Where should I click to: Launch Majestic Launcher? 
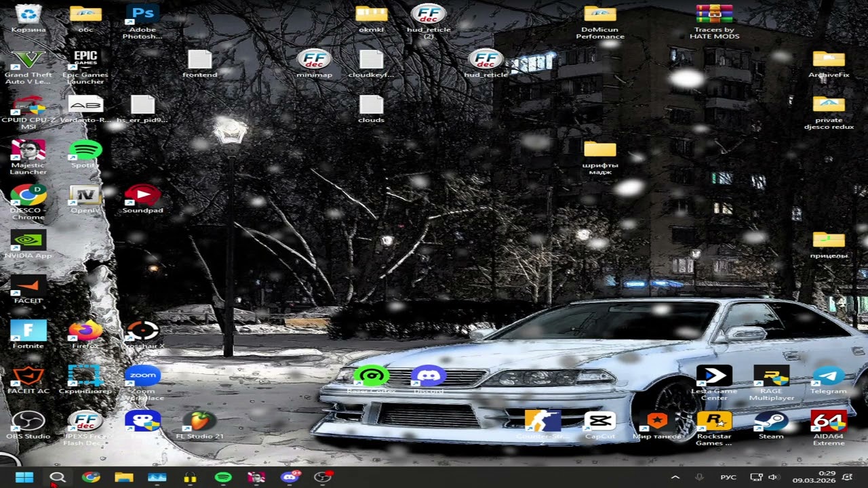28,157
